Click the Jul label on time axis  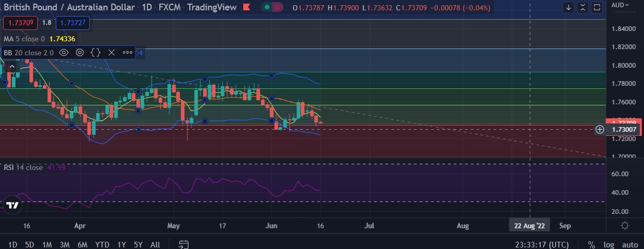point(369,226)
